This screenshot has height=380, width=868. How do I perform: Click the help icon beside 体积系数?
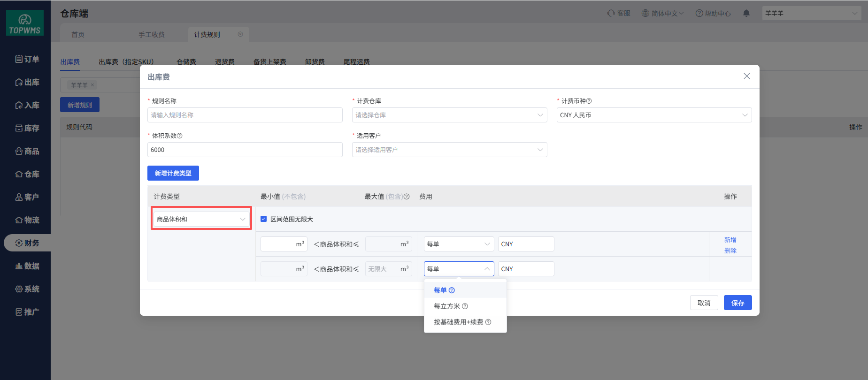(180, 136)
